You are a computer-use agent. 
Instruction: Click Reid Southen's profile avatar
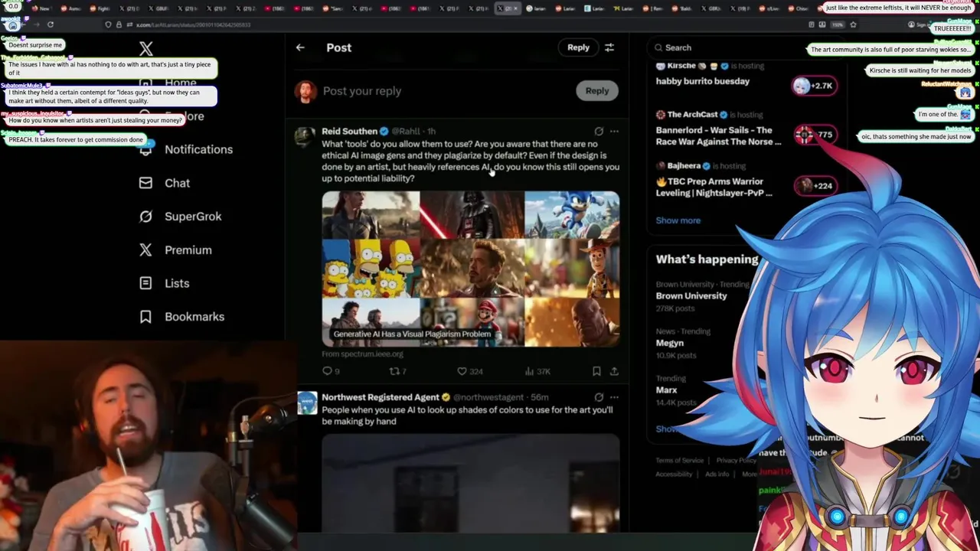tap(305, 137)
